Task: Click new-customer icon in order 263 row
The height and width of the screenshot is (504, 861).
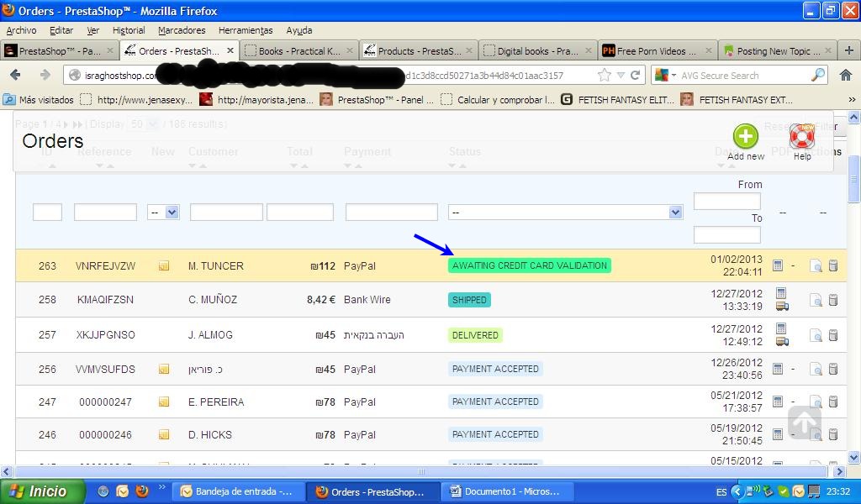Action: pyautogui.click(x=164, y=266)
